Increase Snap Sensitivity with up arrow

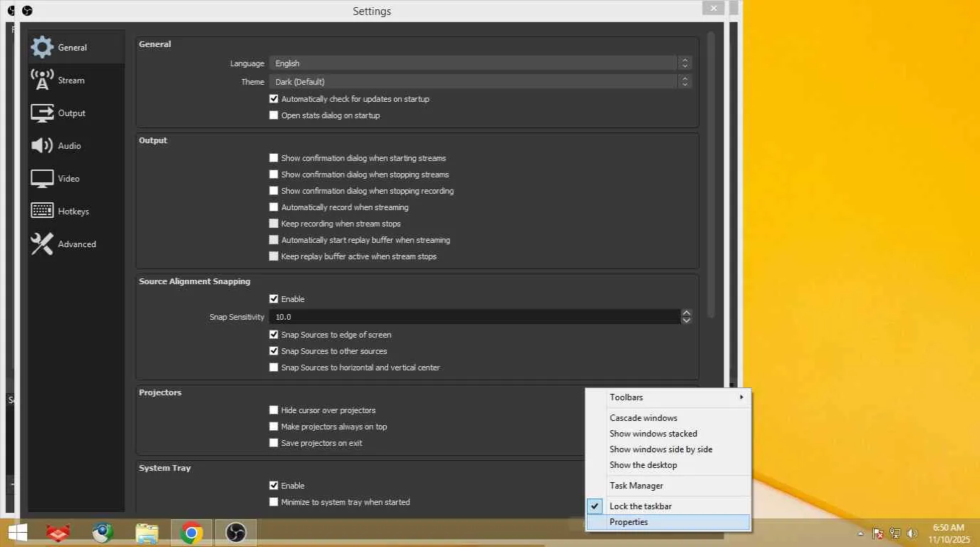[x=687, y=313]
